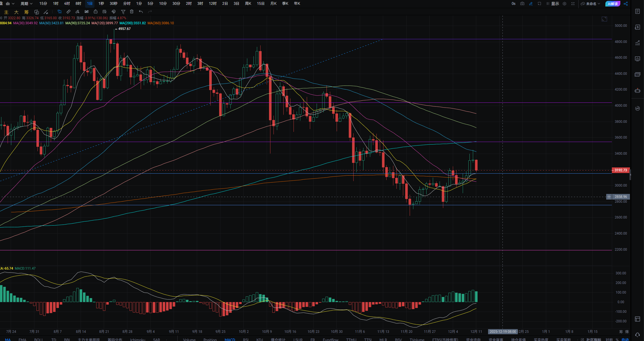Select the ruler measure tool
The image size is (644, 341).
click(69, 12)
